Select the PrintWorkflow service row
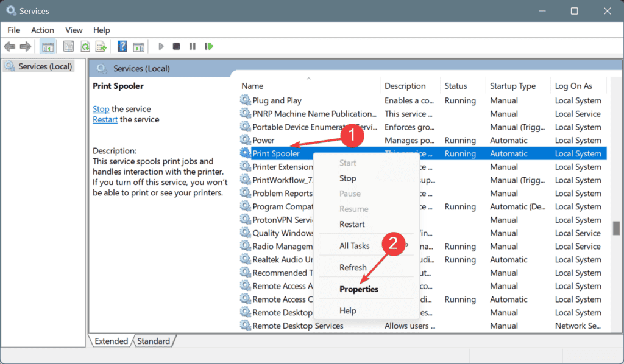The height and width of the screenshot is (364, 624). coord(423,180)
